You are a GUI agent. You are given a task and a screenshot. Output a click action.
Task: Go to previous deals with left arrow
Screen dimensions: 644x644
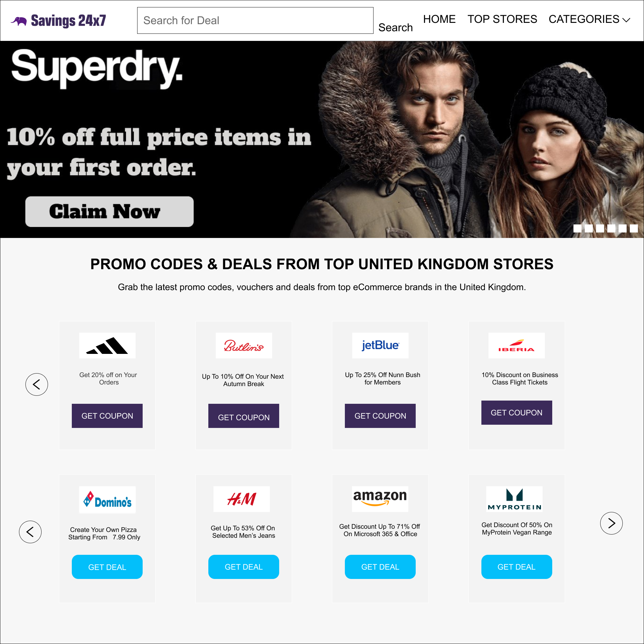(30, 532)
